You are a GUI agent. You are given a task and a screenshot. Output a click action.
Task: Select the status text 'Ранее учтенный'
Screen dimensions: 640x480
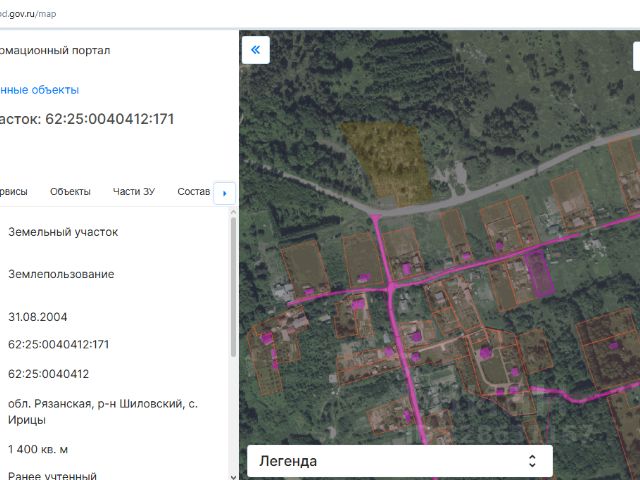(x=52, y=475)
